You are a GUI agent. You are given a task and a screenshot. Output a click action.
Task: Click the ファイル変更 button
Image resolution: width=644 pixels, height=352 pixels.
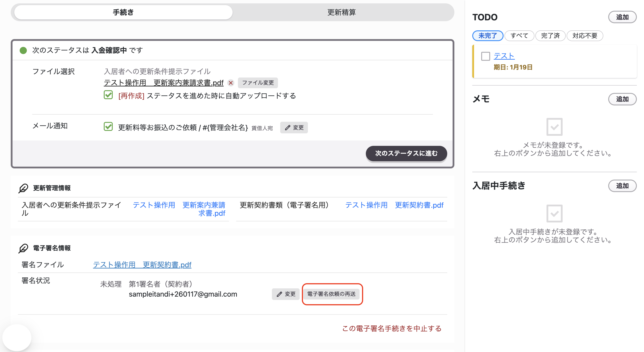[258, 83]
